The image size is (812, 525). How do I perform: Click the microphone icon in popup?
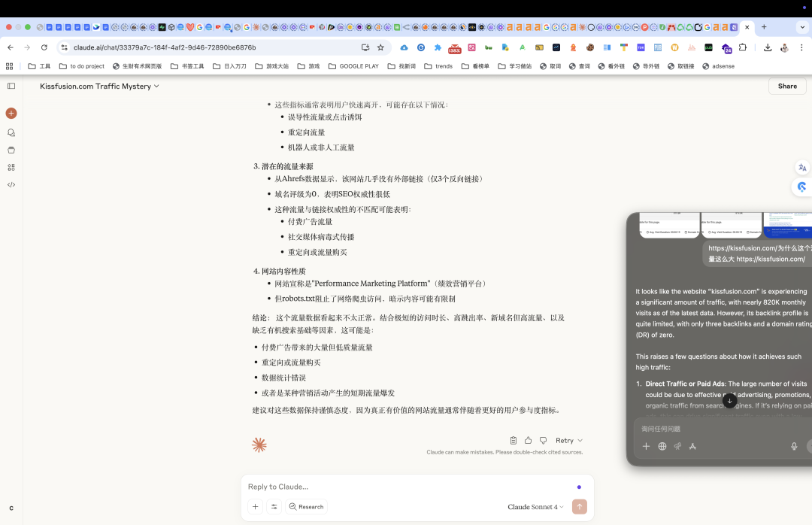(794, 446)
